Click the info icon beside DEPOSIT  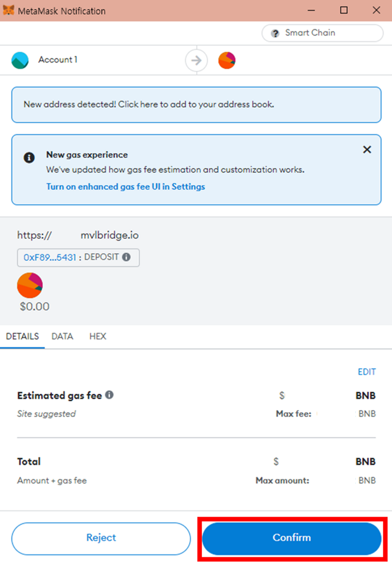pos(126,257)
